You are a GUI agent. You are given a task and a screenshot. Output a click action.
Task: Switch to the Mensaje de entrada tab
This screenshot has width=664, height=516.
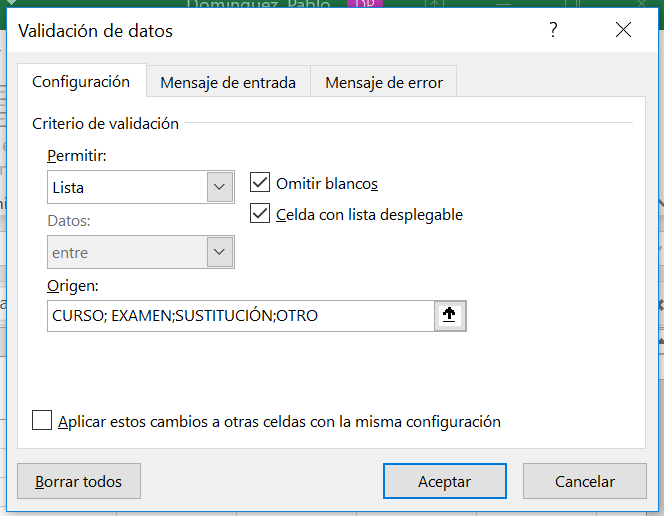(228, 82)
